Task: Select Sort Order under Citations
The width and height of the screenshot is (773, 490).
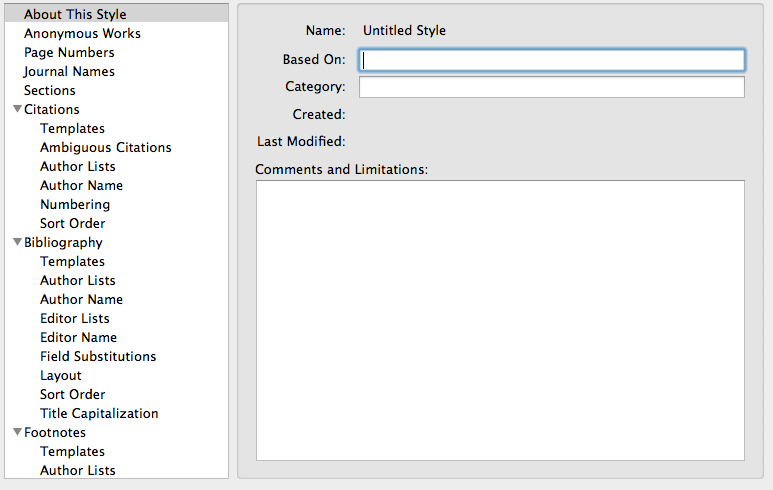Action: tap(72, 223)
